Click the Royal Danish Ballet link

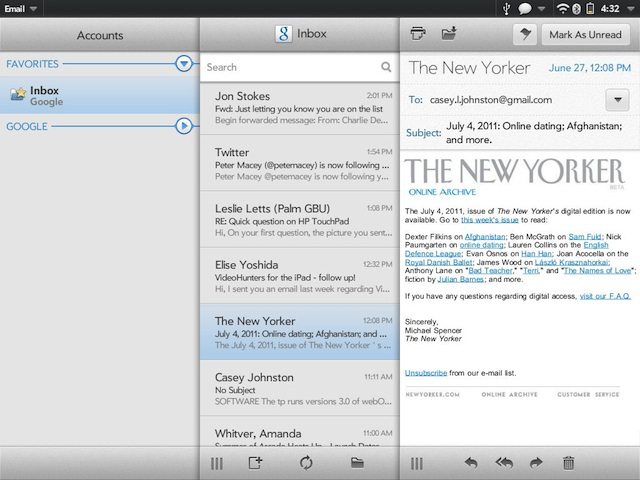tap(438, 262)
